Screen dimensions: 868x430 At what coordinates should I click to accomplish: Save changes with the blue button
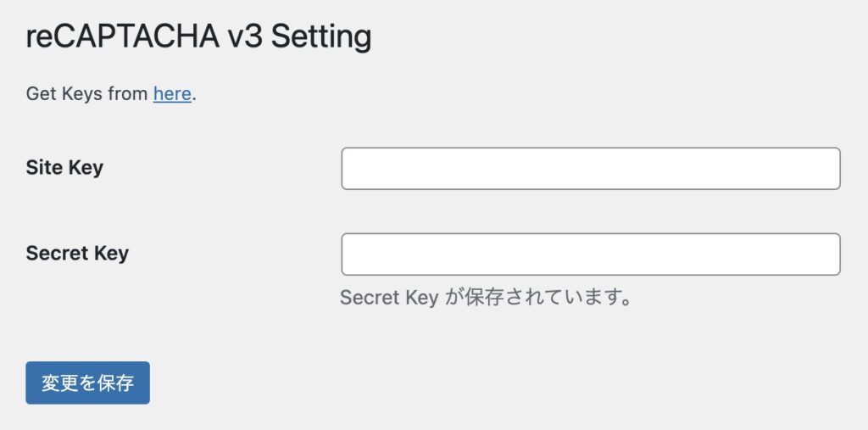pyautogui.click(x=87, y=383)
